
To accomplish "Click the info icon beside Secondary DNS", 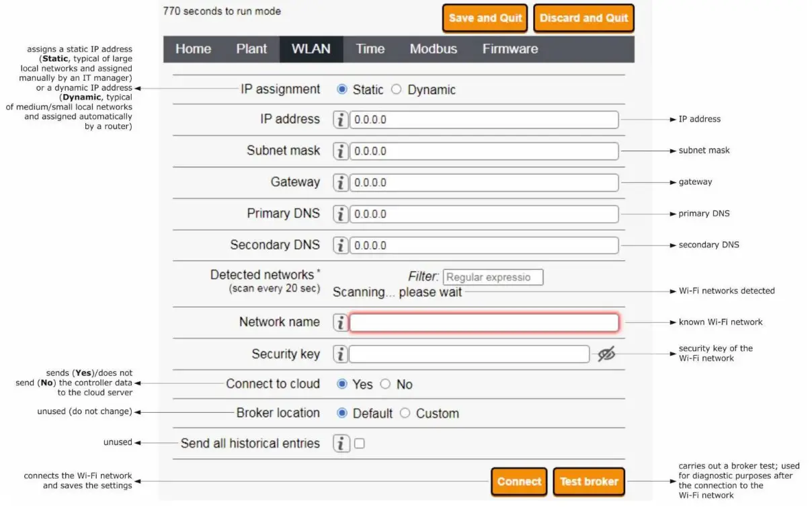I will click(341, 245).
